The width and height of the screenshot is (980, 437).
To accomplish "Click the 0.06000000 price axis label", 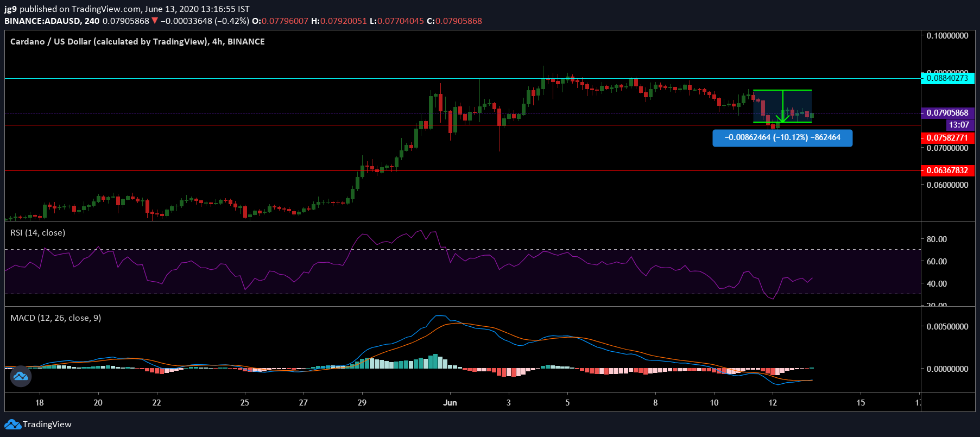I will [x=947, y=185].
